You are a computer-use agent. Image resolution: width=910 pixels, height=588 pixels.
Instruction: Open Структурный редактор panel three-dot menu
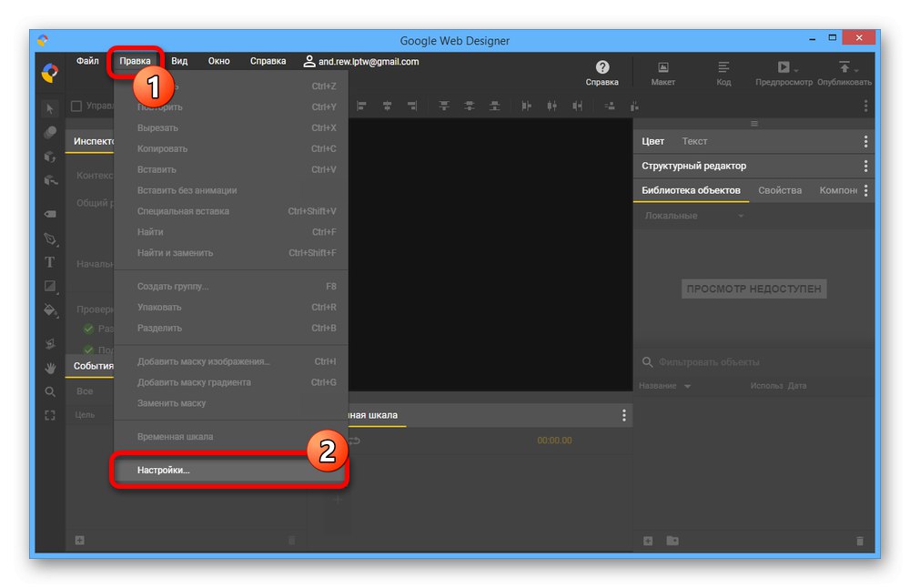pyautogui.click(x=865, y=166)
